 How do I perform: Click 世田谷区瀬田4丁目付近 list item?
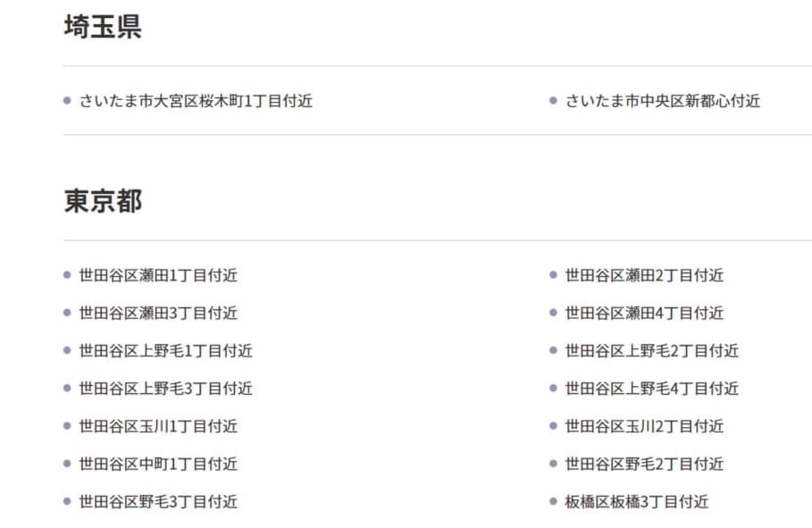(644, 313)
